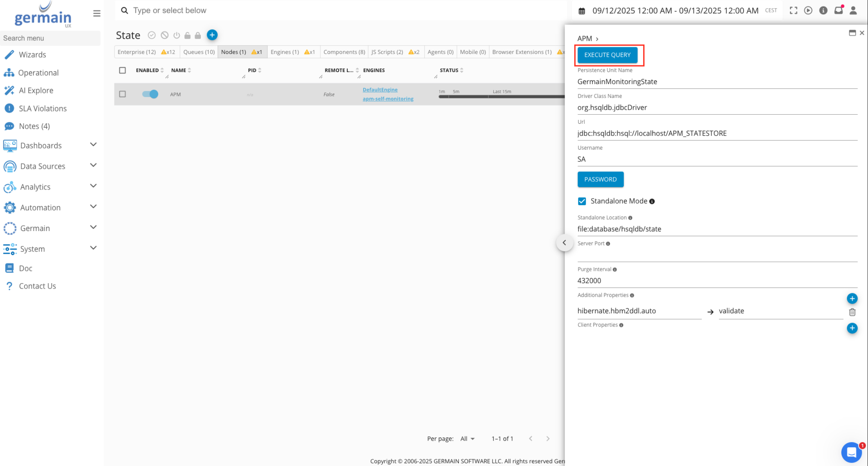Open the apm-self-monitoring engine link

pyautogui.click(x=388, y=99)
